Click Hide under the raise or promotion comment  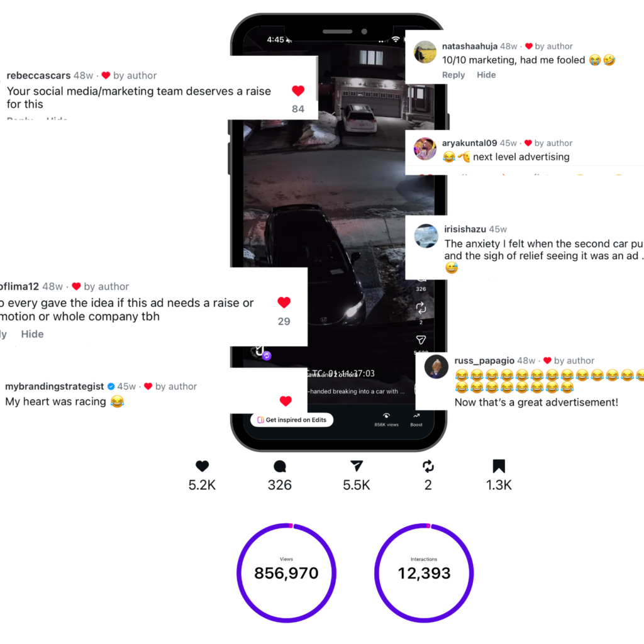click(33, 334)
